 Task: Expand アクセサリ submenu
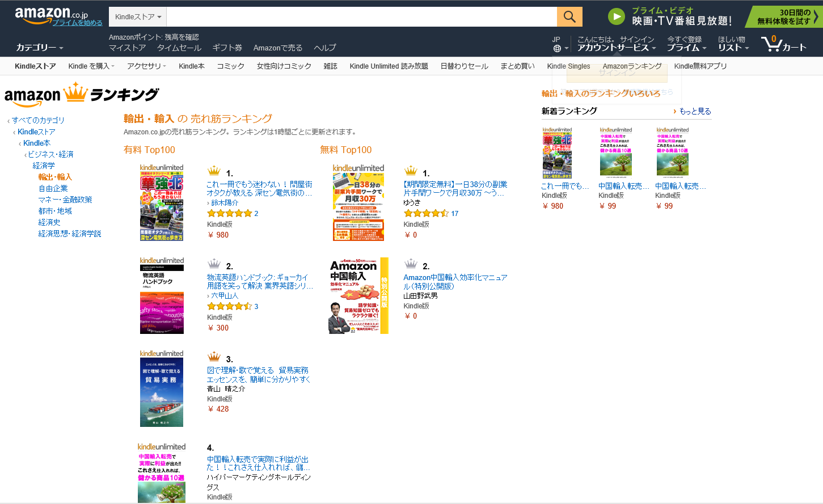(x=146, y=66)
